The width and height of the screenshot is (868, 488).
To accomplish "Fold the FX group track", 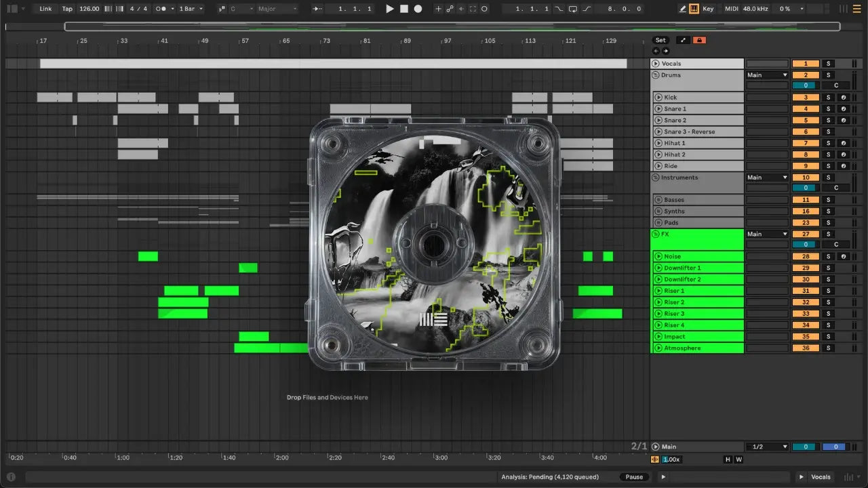I will (x=656, y=235).
